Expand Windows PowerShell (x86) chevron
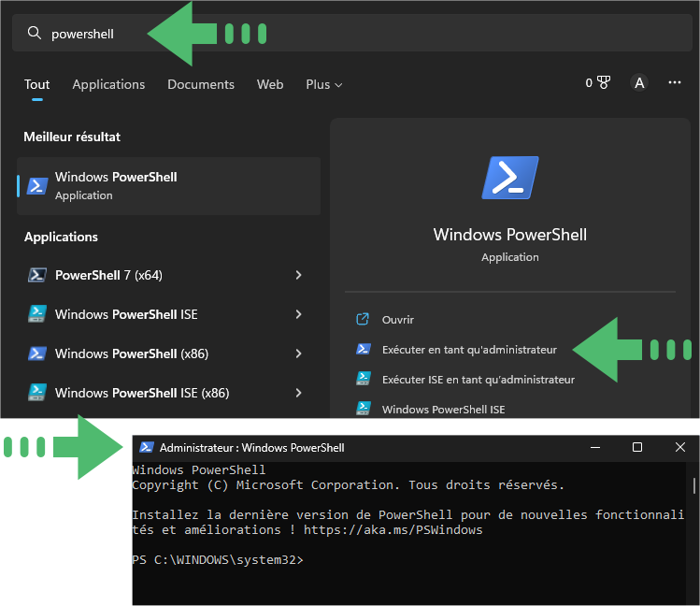Screen dimensions: 700x606 (x=299, y=353)
